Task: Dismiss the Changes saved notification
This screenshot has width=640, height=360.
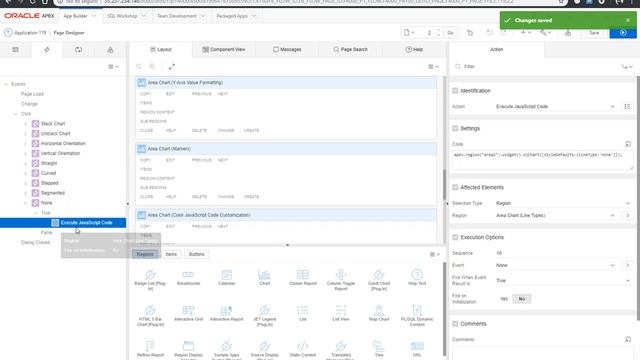Action: [x=628, y=20]
